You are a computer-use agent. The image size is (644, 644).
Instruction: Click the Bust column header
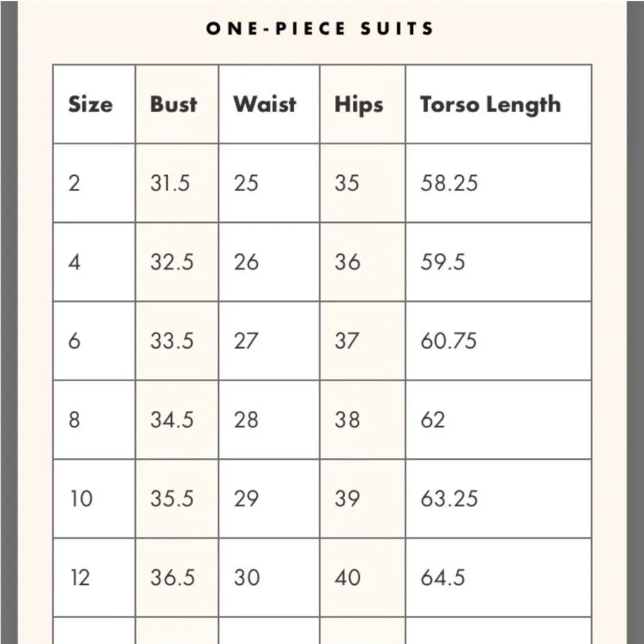174,104
